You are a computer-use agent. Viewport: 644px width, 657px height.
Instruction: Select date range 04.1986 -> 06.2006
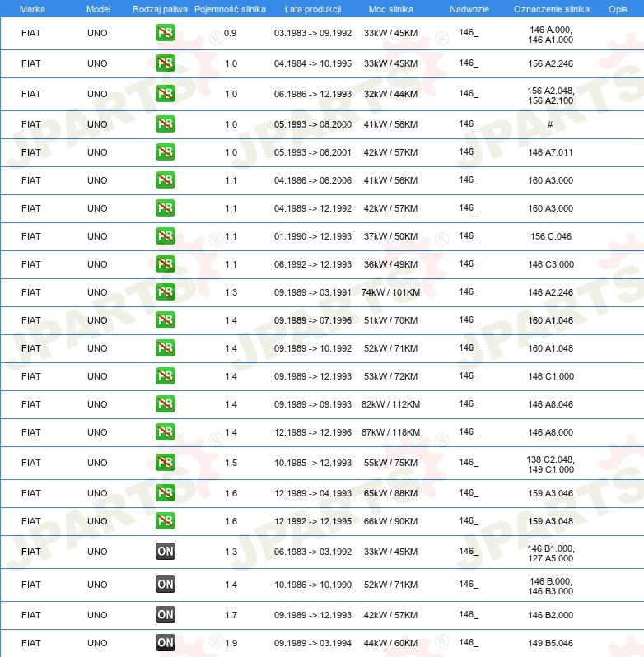pos(313,180)
